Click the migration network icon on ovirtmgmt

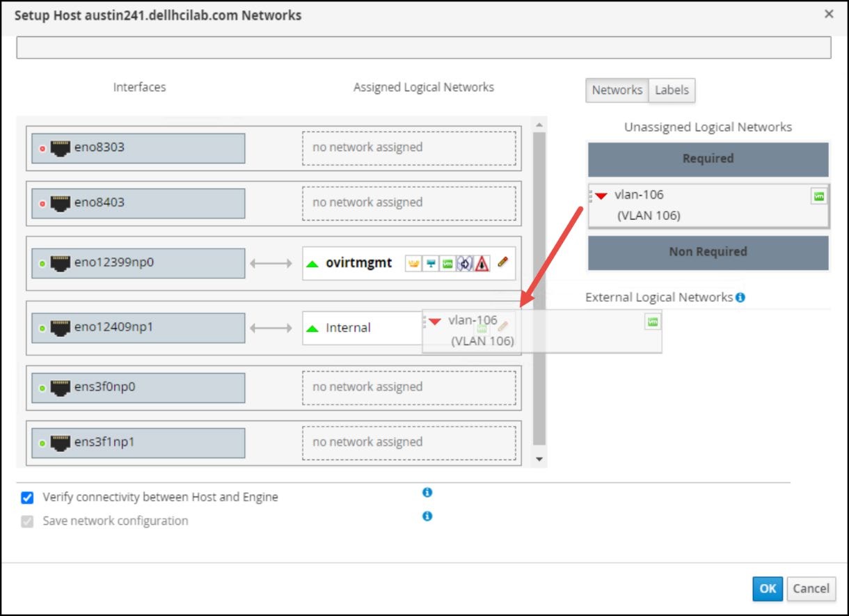pos(465,264)
